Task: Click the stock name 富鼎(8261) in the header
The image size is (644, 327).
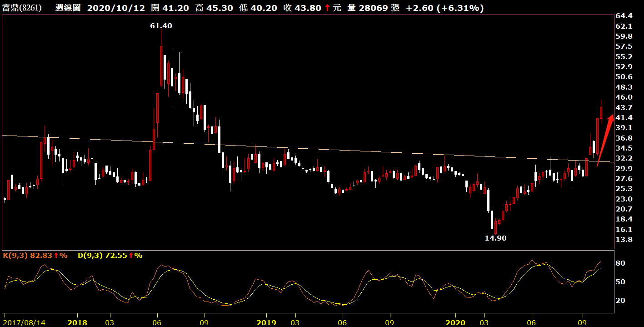Action: click(x=22, y=8)
